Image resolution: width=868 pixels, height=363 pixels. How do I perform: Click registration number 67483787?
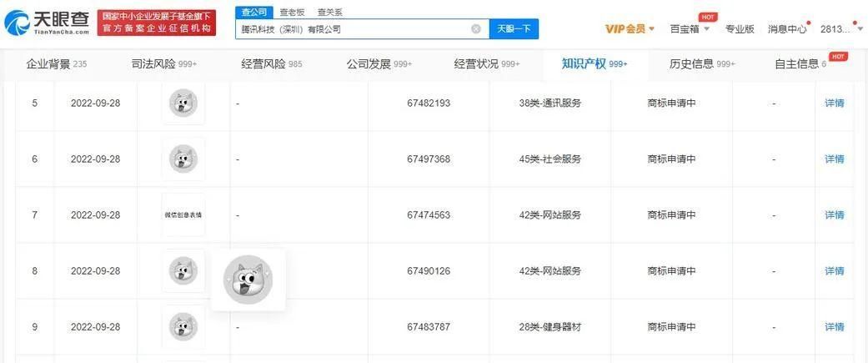click(x=429, y=327)
